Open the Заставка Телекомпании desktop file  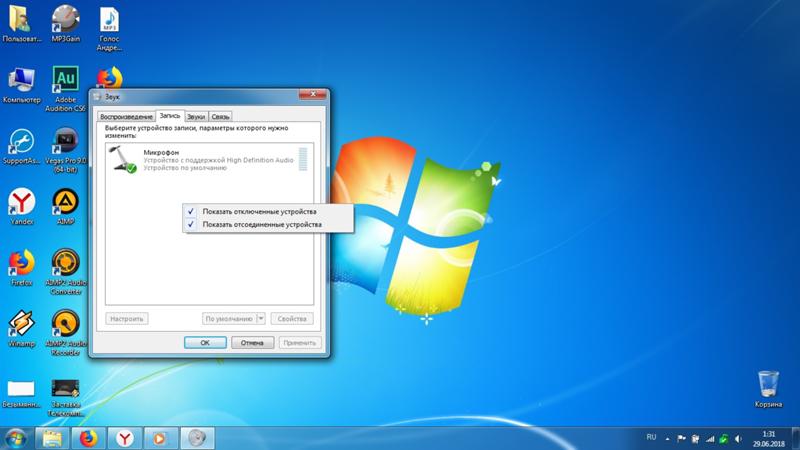click(x=65, y=398)
